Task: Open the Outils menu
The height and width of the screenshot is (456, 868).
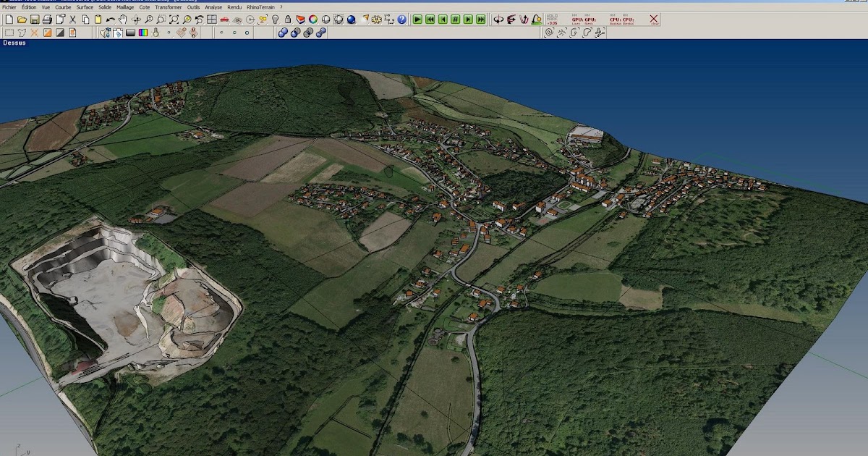Action: [193, 7]
